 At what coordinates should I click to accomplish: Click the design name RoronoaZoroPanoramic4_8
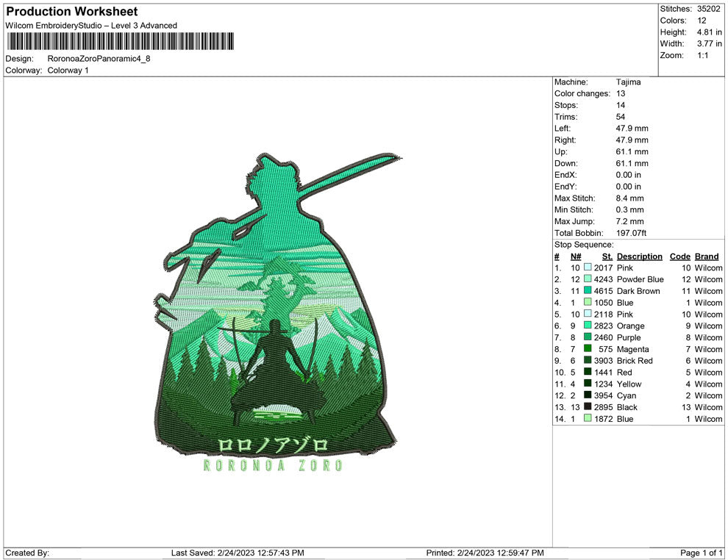tap(99, 59)
